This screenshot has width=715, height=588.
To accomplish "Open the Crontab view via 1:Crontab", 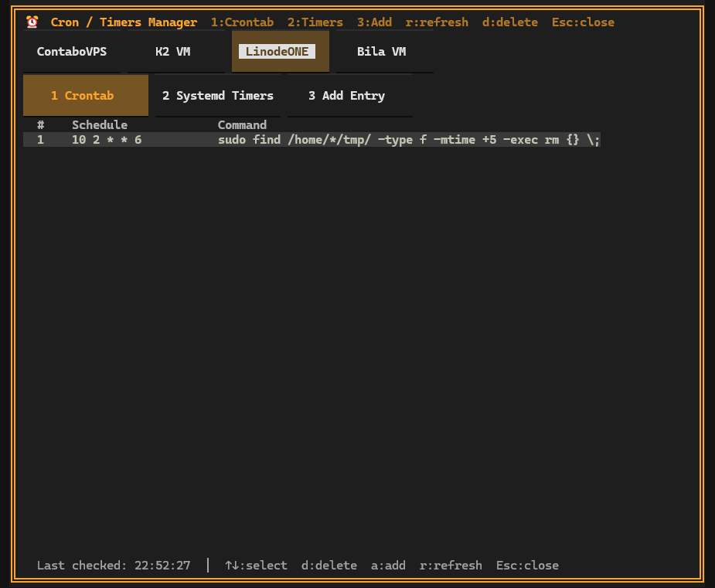I will point(242,22).
